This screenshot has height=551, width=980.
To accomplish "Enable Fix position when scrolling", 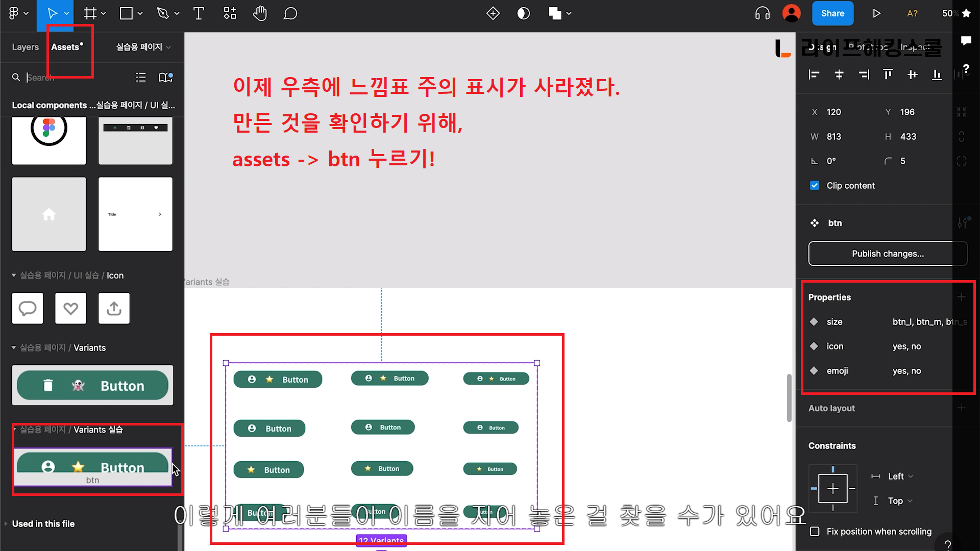I will pos(815,532).
